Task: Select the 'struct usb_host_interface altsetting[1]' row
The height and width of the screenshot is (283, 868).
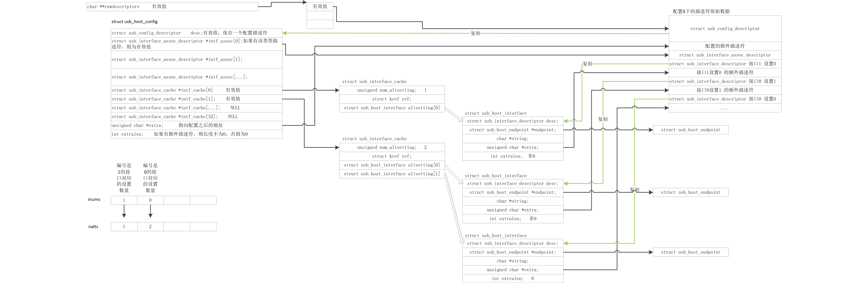Action: (x=392, y=174)
